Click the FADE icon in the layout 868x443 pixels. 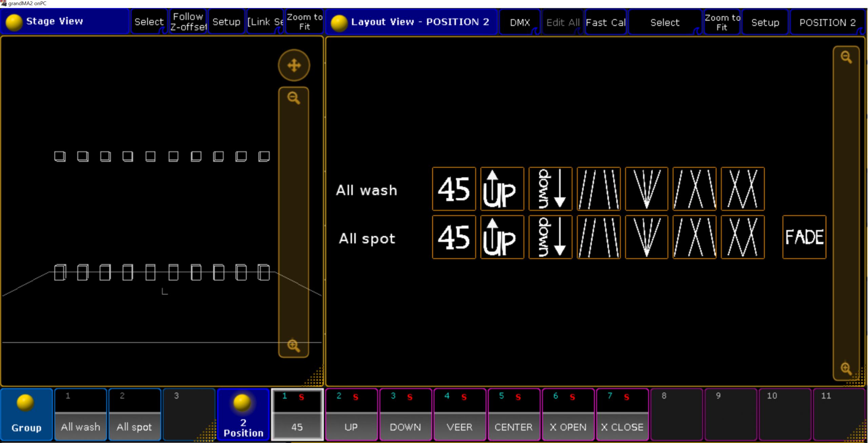804,237
